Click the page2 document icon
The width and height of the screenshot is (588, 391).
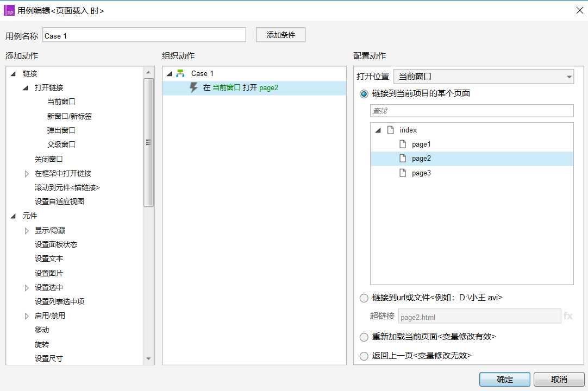pos(403,159)
